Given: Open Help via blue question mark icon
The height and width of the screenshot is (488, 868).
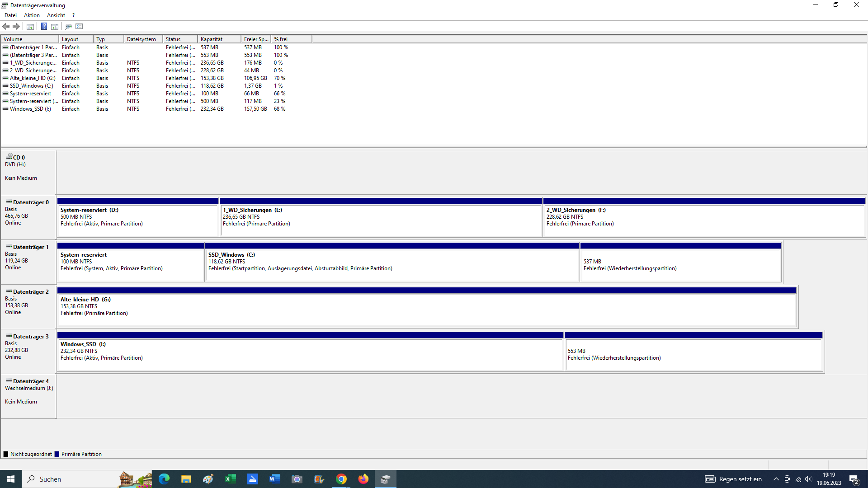Looking at the screenshot, I should (x=44, y=27).
